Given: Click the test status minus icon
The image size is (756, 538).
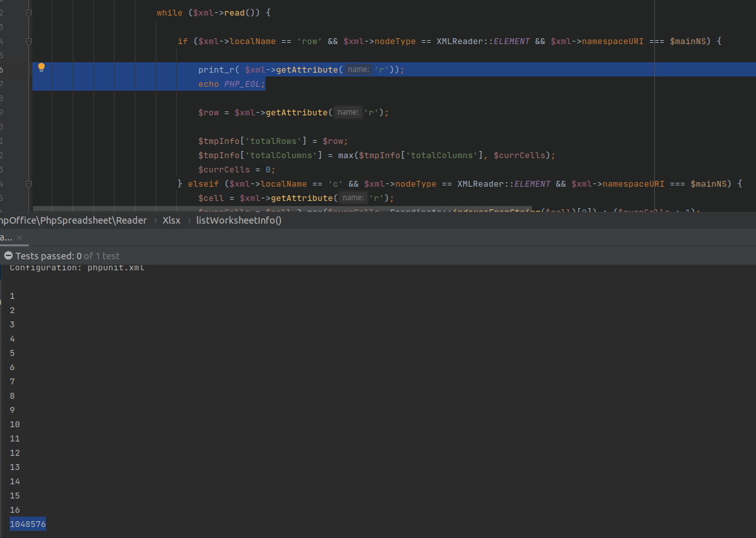Looking at the screenshot, I should (x=8, y=255).
